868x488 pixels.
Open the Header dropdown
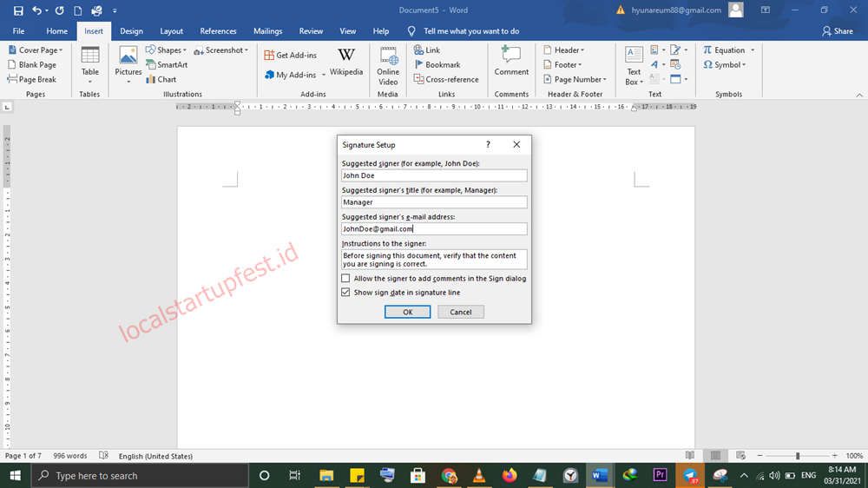pyautogui.click(x=582, y=50)
